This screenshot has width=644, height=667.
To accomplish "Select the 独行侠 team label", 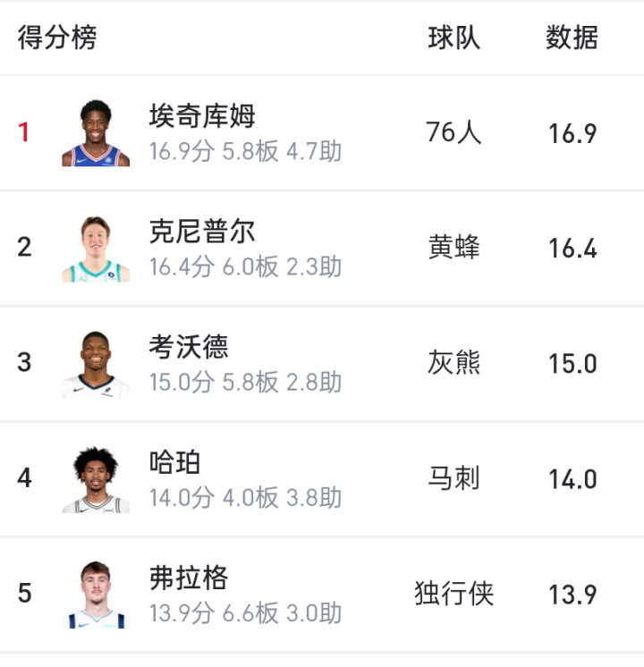I will (x=454, y=594).
